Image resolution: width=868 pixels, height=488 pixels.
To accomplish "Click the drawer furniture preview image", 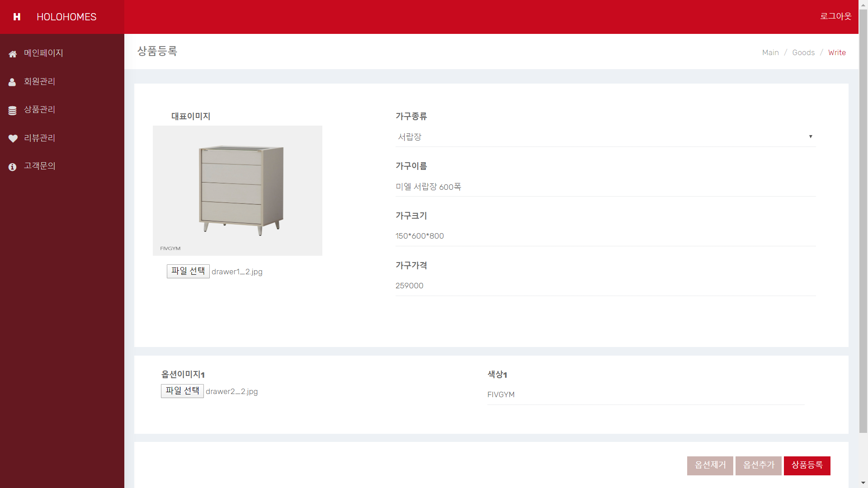I will pos(238,190).
